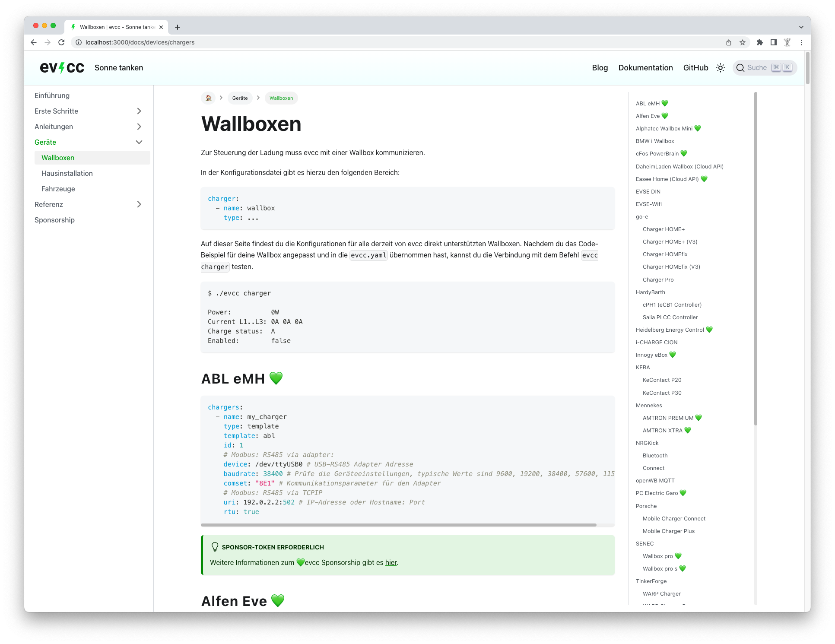Jump to Mobile Charger Connect entry
The image size is (835, 644).
674,518
